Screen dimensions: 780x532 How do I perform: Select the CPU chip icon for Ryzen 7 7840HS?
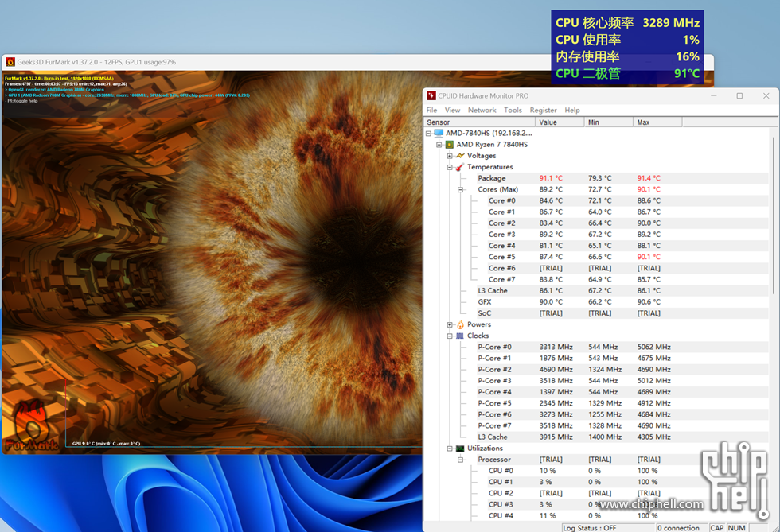point(449,144)
